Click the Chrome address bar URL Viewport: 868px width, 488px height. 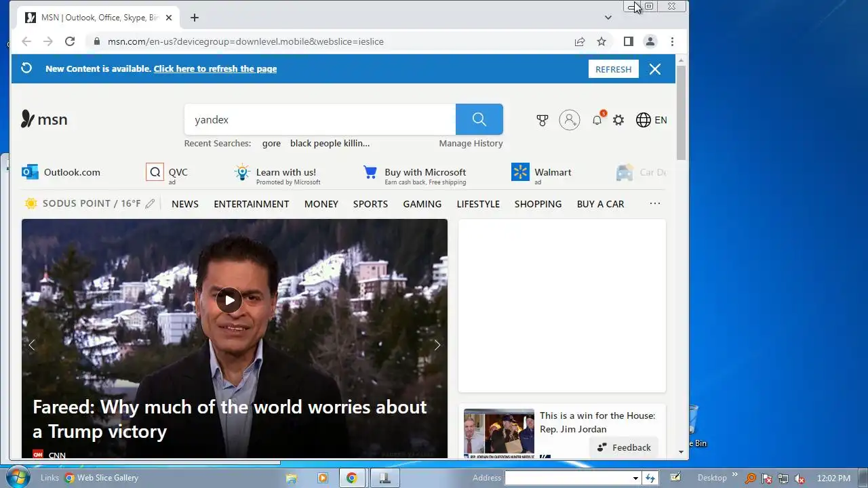(x=245, y=41)
